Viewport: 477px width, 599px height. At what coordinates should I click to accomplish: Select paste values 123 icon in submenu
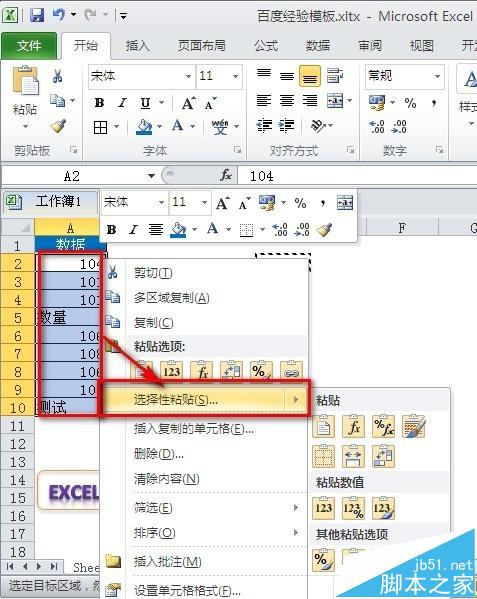point(323,508)
